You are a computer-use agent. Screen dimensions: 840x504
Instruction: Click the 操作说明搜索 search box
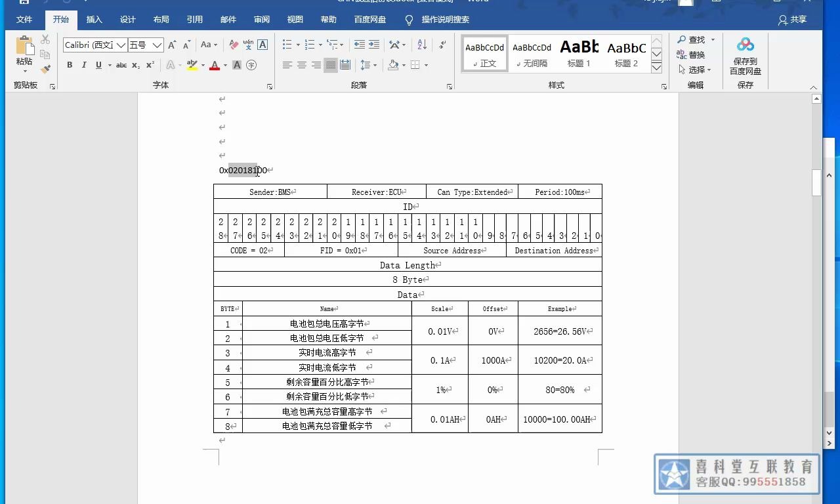(x=446, y=20)
